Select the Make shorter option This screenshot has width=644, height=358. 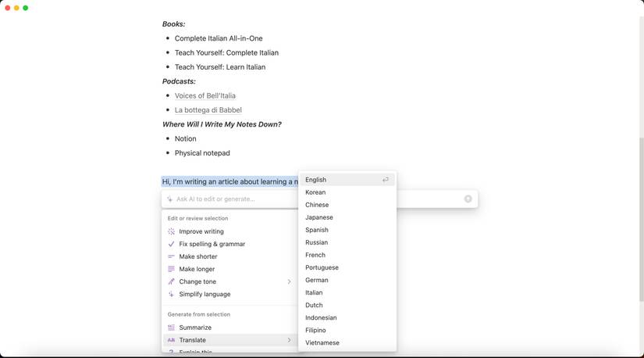click(230, 256)
